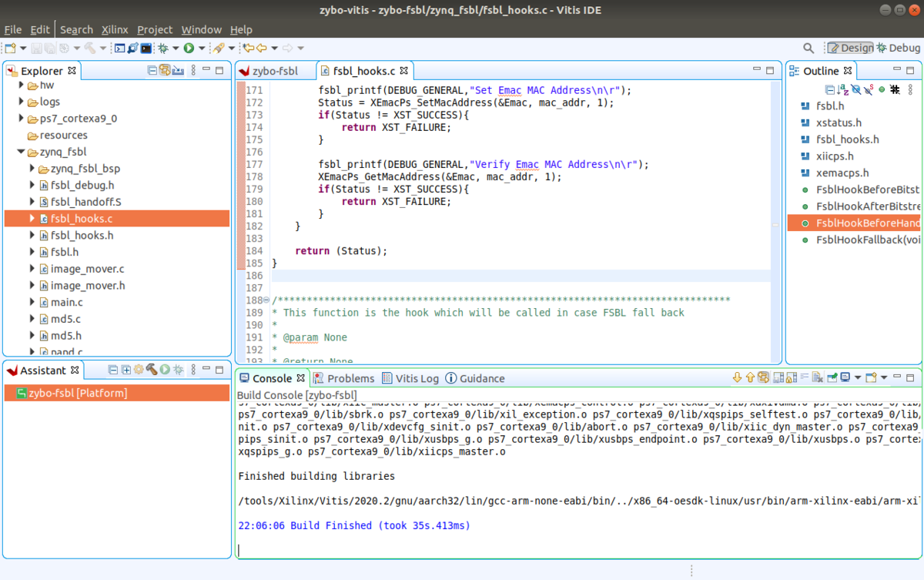
Task: Open the New Console view dropdown arrow
Action: pyautogui.click(x=884, y=377)
